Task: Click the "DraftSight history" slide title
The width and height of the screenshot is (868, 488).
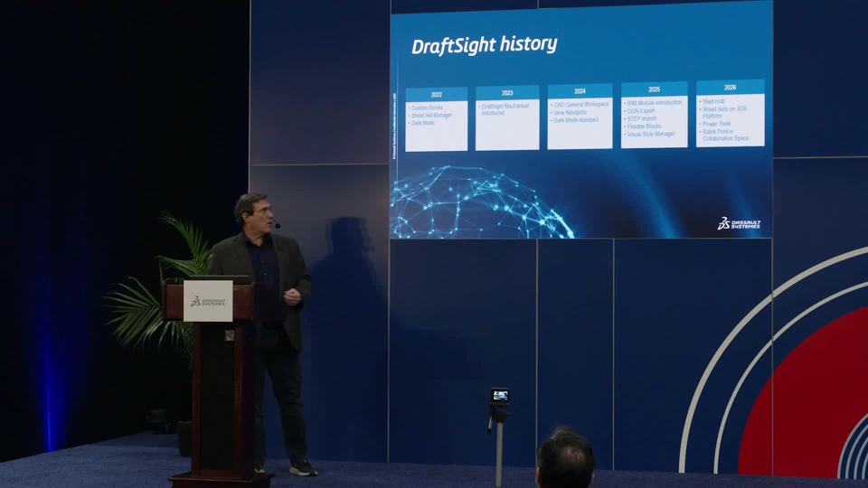Action: coord(484,45)
